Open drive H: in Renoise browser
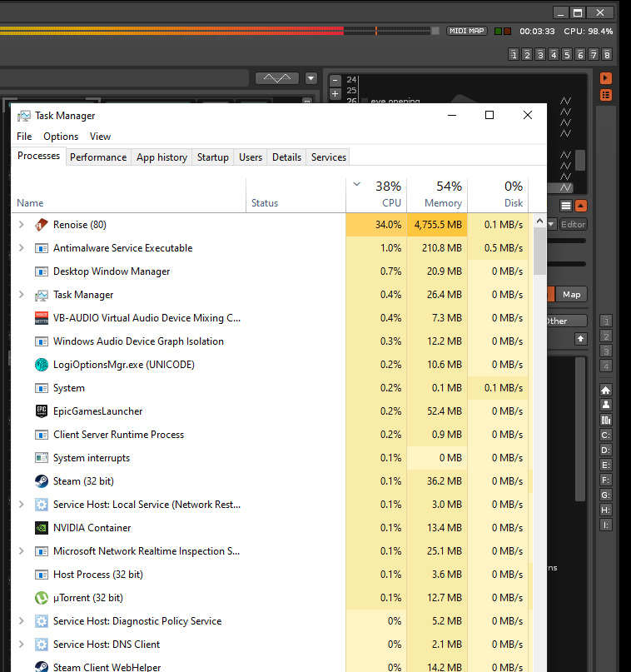This screenshot has width=631, height=672. point(606,510)
